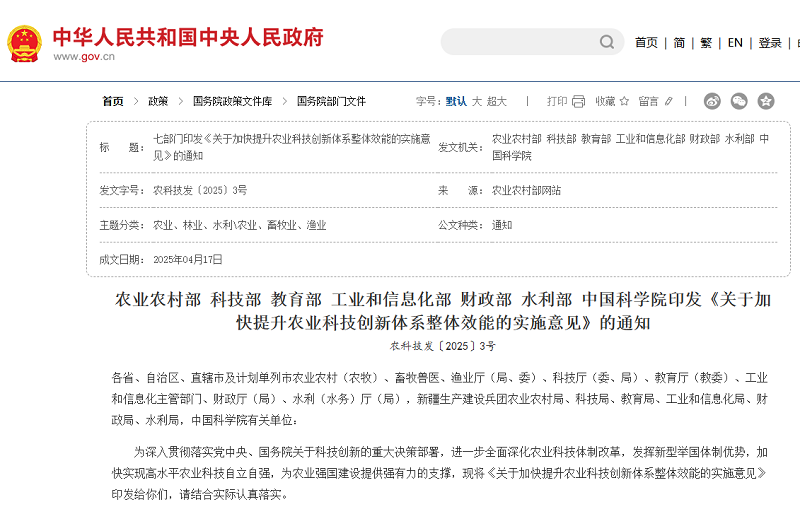This screenshot has width=800, height=514.
Task: Leave a message via 留言 pencil
Action: pos(656,101)
